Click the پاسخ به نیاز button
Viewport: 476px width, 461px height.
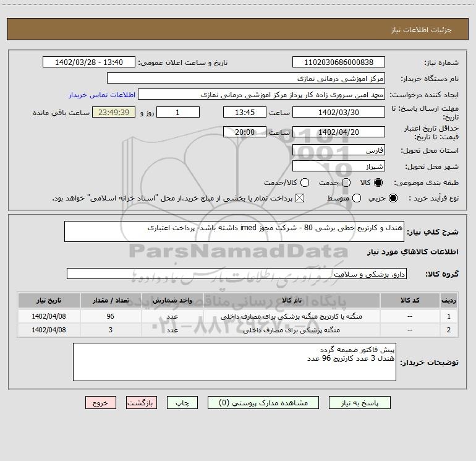point(359,403)
